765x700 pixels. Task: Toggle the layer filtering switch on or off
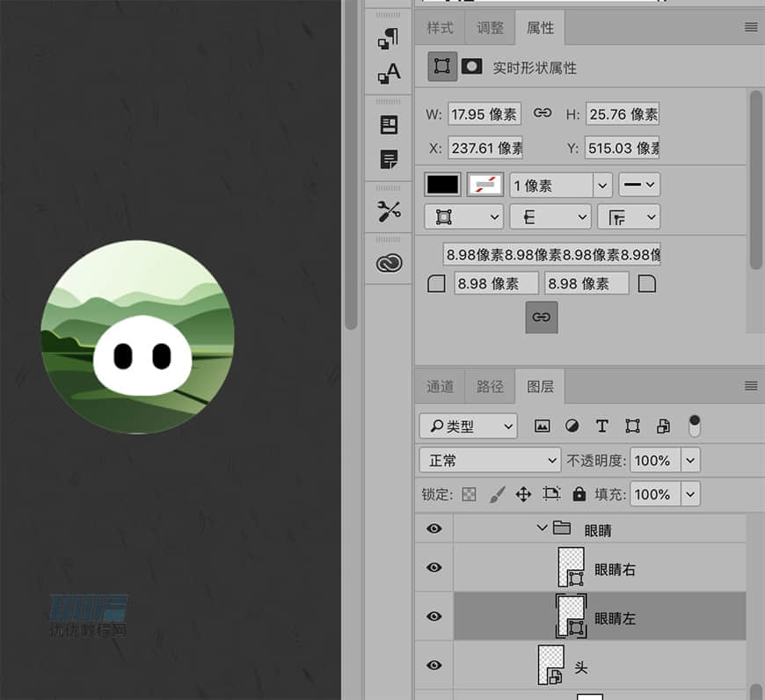(695, 426)
